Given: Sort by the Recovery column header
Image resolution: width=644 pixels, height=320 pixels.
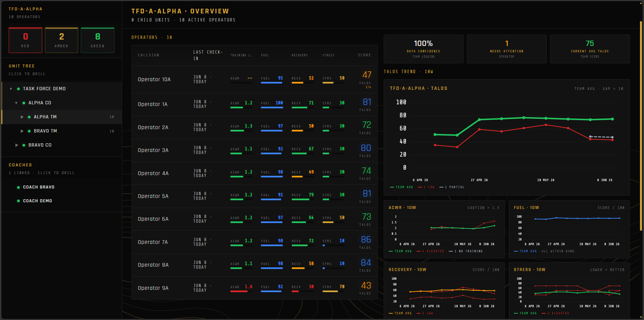Looking at the screenshot, I should (300, 55).
